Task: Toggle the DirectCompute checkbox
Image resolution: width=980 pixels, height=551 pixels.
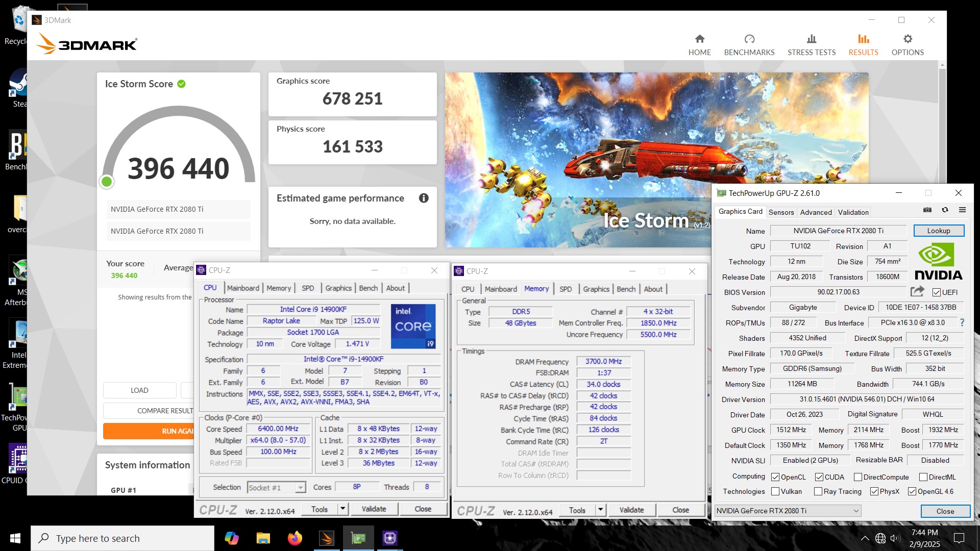Action: (x=858, y=477)
